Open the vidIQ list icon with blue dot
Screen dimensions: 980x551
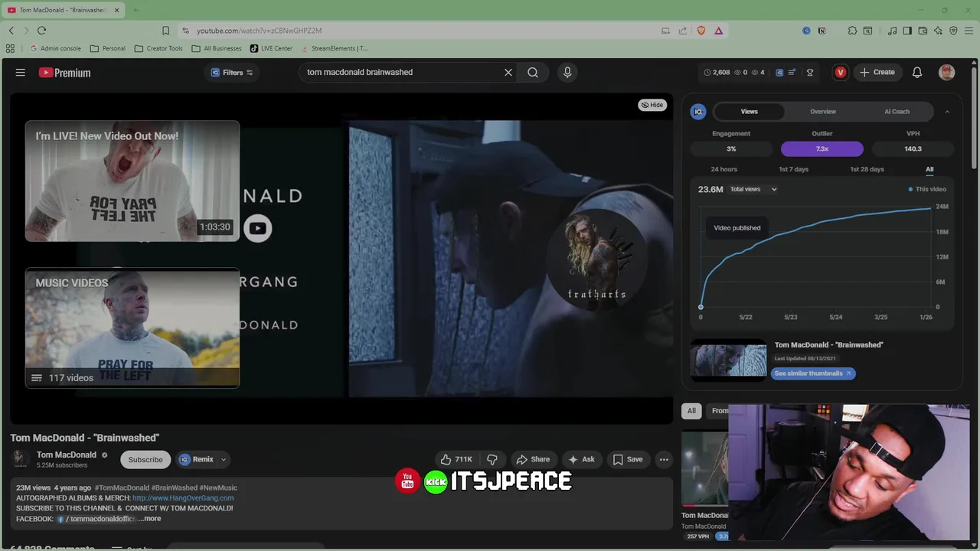coord(792,72)
